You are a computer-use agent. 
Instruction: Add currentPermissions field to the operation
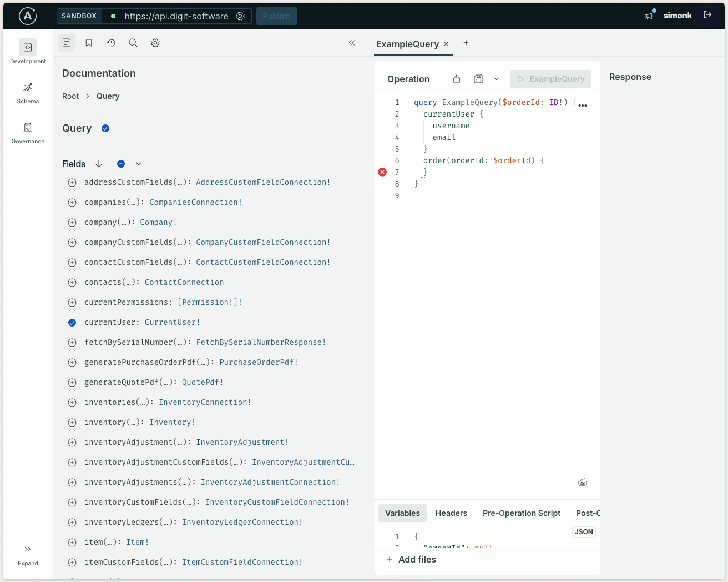coord(72,303)
